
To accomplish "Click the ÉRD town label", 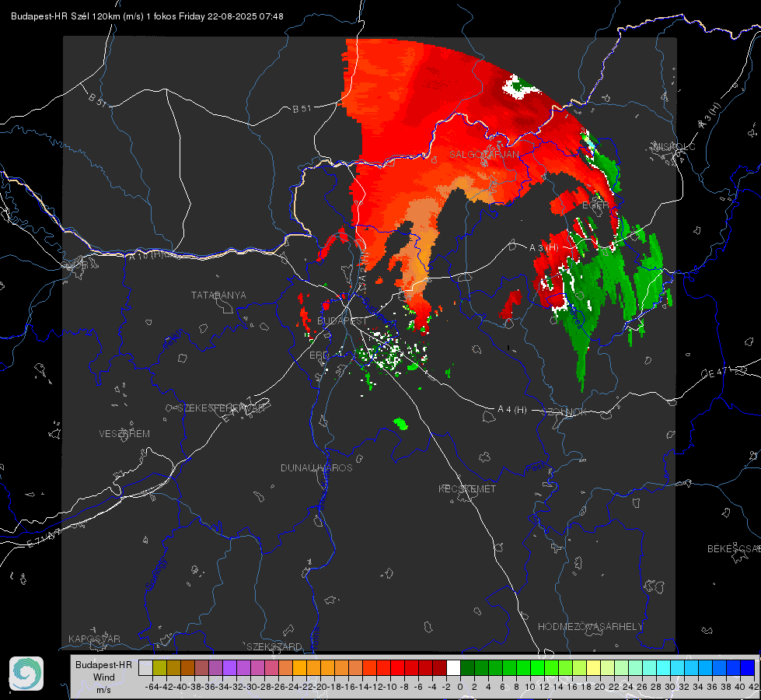I will coord(319,355).
